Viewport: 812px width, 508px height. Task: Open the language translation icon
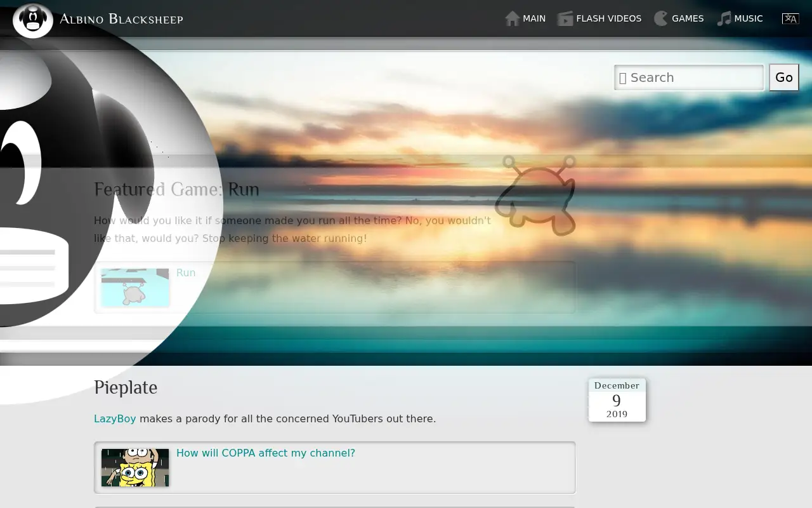[x=790, y=18]
